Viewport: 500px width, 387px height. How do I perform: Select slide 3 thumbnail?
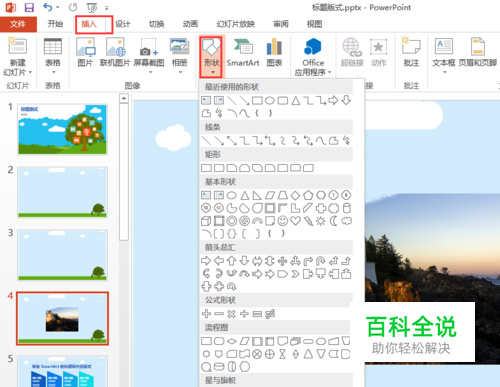point(62,255)
